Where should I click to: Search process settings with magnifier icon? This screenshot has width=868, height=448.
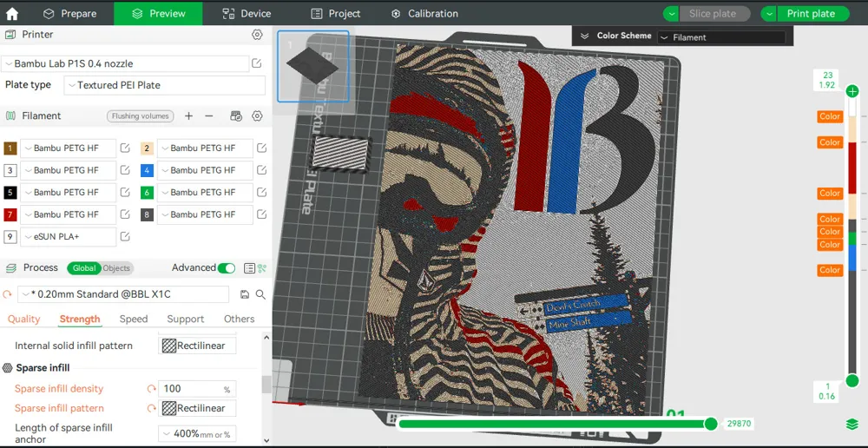[x=260, y=294]
